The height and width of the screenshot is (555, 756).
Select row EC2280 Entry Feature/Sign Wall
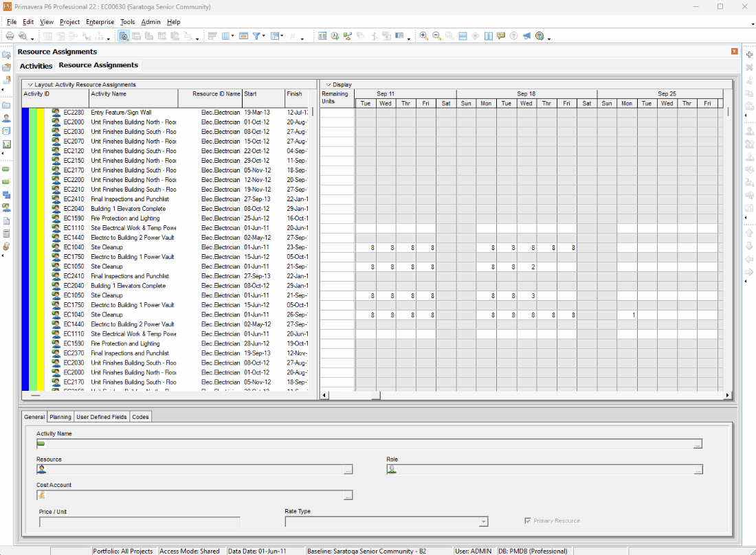click(x=165, y=112)
